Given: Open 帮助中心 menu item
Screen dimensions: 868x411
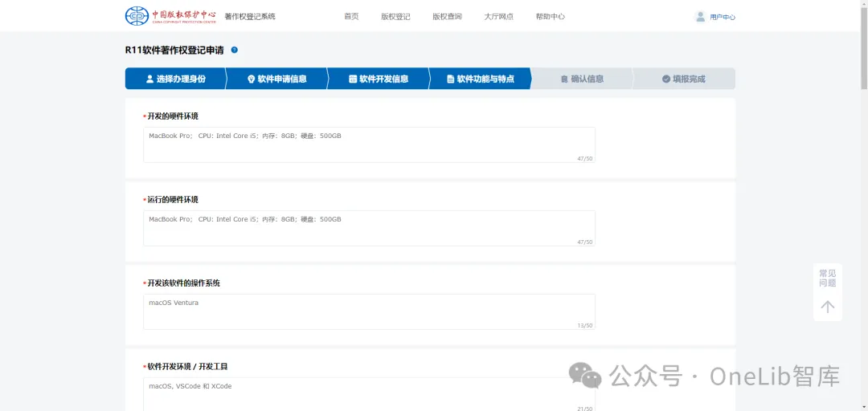Looking at the screenshot, I should pyautogui.click(x=551, y=17).
